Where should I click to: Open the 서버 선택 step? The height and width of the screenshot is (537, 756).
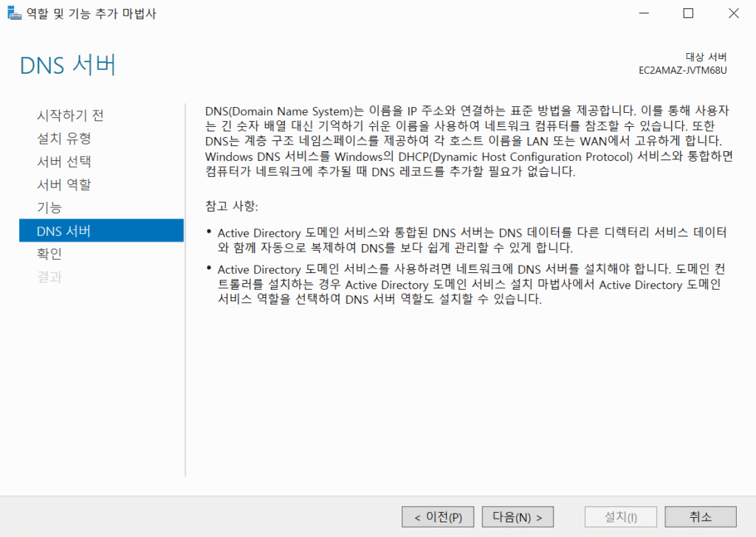pyautogui.click(x=64, y=162)
